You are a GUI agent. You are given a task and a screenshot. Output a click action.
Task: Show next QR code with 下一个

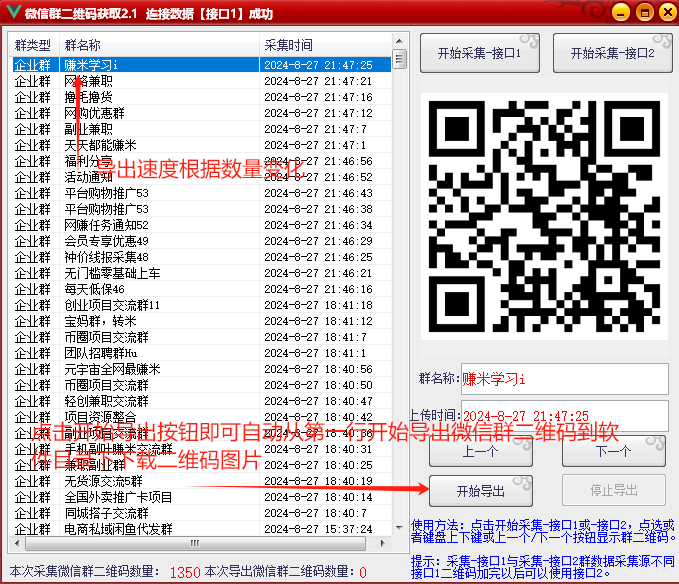point(614,451)
